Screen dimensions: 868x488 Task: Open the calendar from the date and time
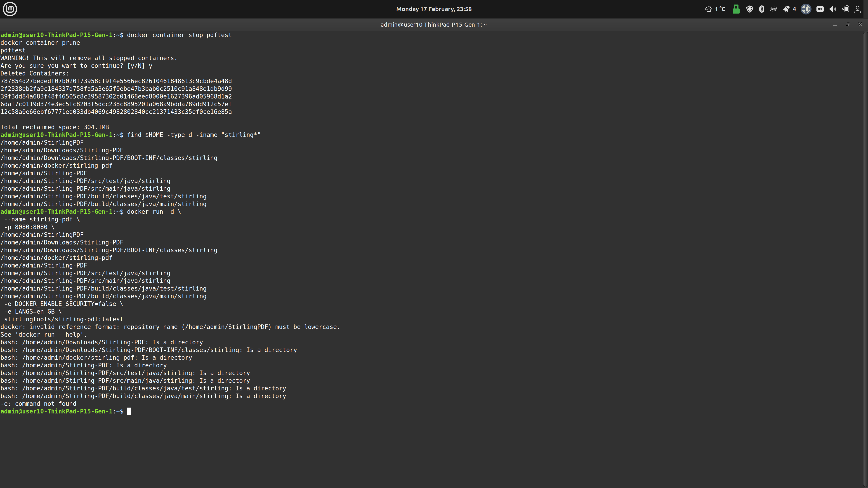[434, 9]
